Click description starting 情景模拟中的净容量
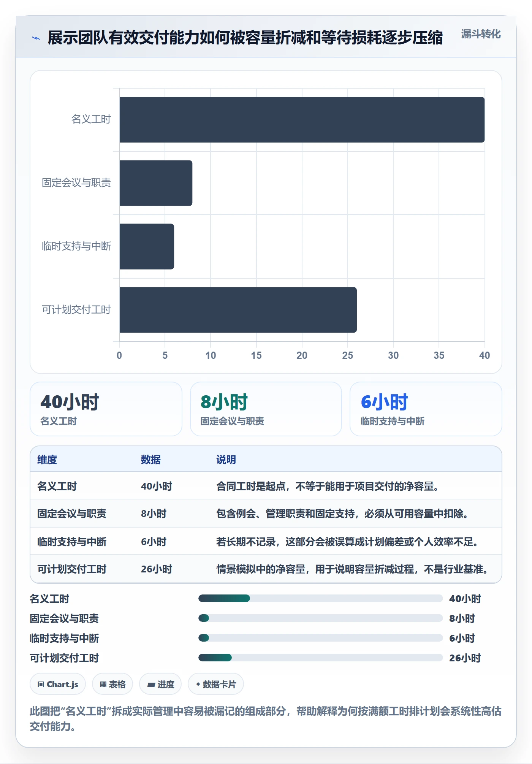The image size is (532, 764). (x=352, y=569)
